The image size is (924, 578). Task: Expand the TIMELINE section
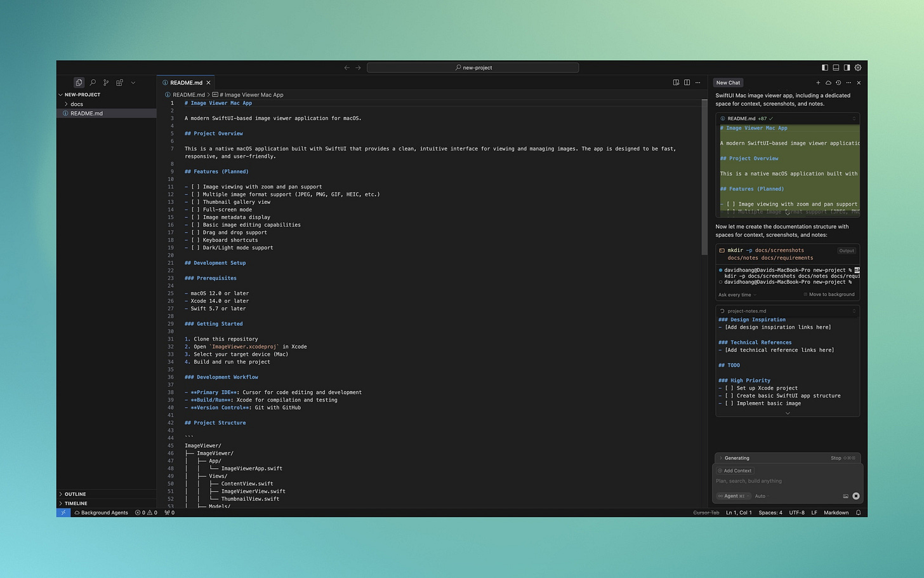[76, 503]
